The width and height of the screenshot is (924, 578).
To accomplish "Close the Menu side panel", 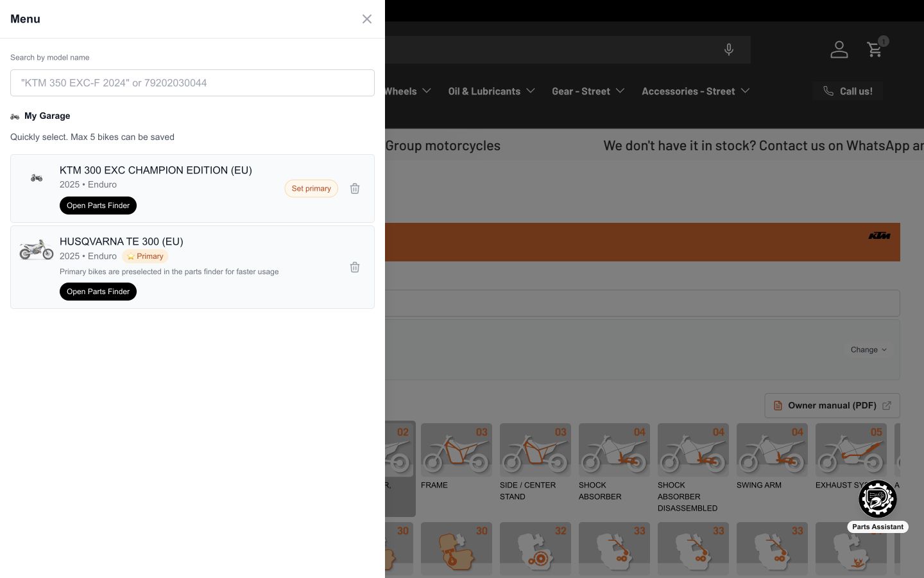I will 367,19.
